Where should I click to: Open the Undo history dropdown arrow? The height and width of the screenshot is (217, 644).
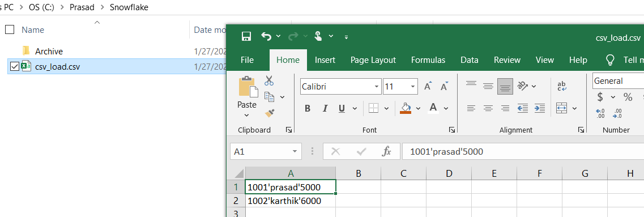[x=279, y=36]
